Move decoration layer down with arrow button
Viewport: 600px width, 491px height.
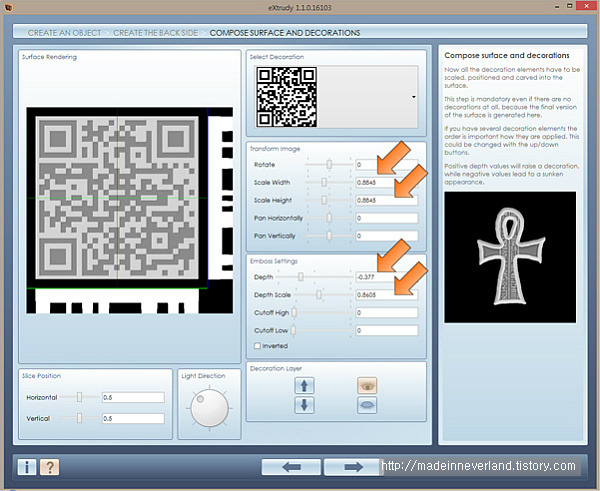pos(304,405)
